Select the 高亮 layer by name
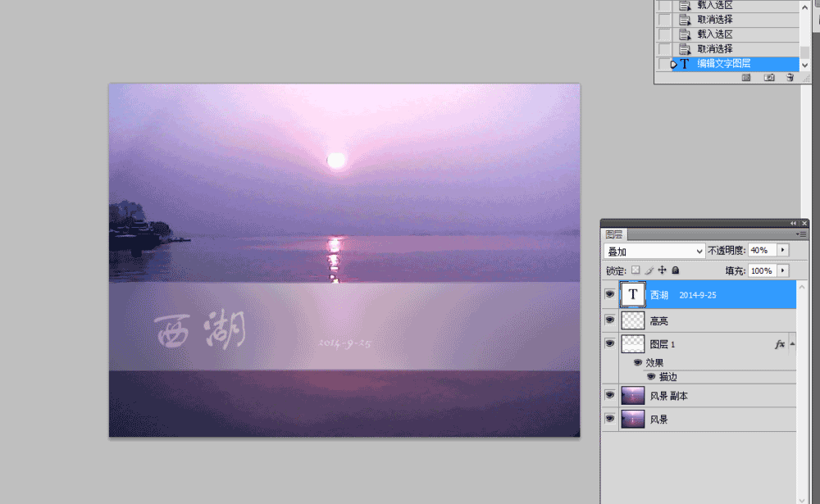 659,321
